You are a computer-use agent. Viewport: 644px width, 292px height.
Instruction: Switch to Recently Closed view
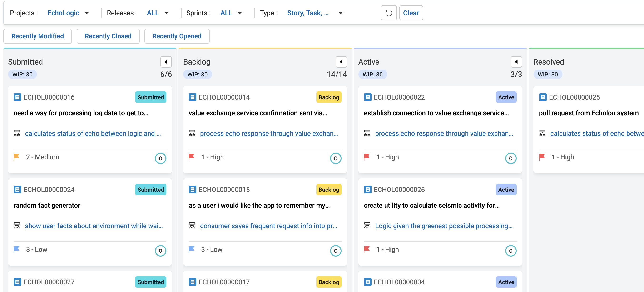coord(108,36)
